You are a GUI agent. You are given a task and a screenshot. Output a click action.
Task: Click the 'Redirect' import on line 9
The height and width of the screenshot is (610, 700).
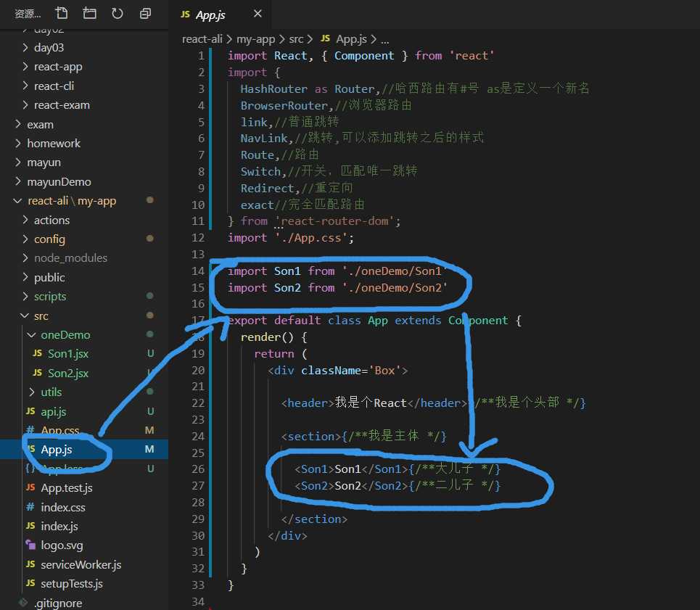267,189
